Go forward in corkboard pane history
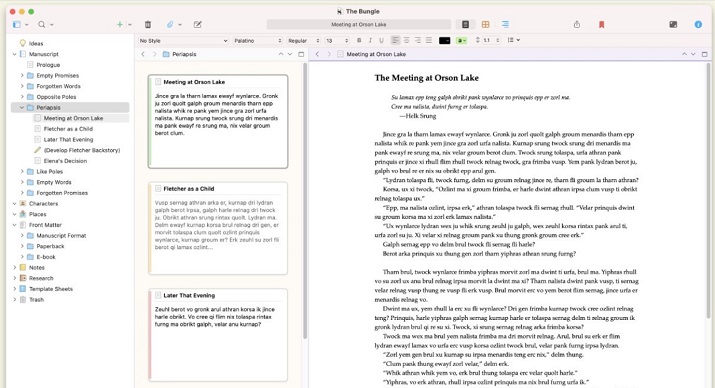The image size is (715, 388). tap(154, 54)
